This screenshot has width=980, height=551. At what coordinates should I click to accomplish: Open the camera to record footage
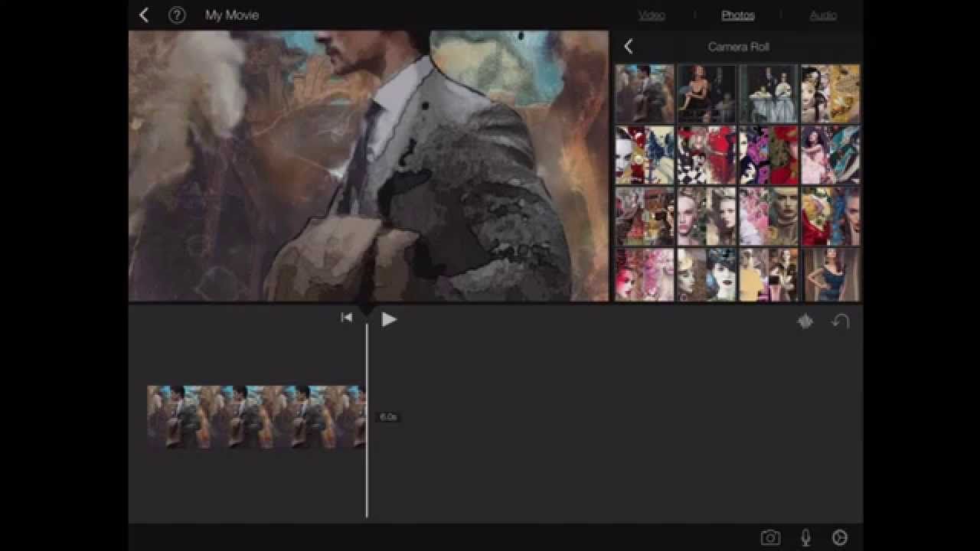coord(770,537)
